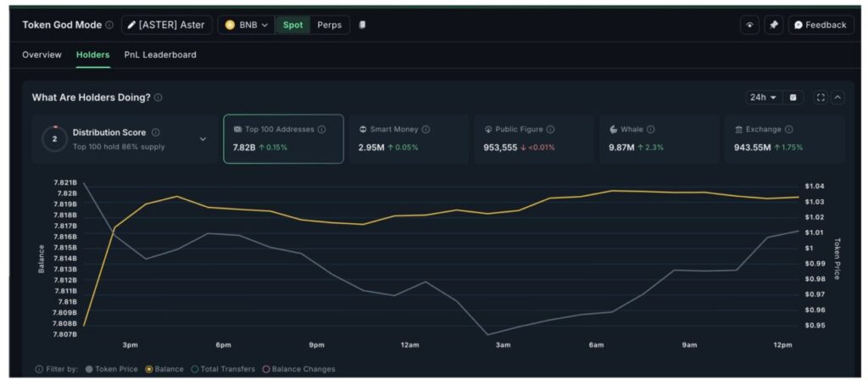This screenshot has width=868, height=386.
Task: Click info icon beside Smart Money
Action: click(426, 130)
